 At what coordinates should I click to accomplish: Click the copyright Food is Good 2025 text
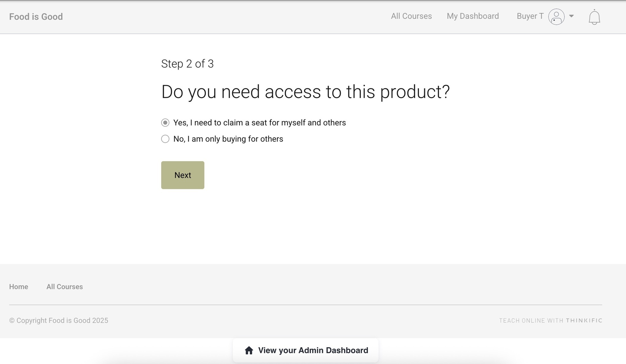tap(59, 321)
